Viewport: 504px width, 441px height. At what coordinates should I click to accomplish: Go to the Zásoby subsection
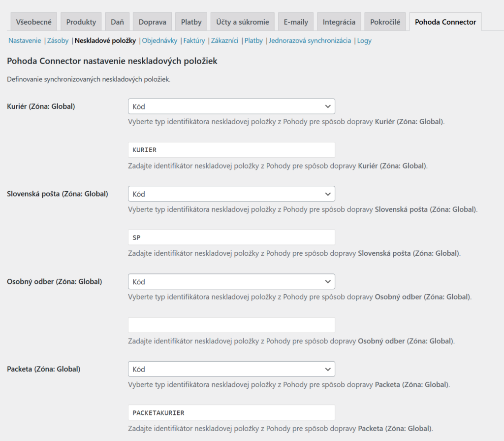[58, 40]
